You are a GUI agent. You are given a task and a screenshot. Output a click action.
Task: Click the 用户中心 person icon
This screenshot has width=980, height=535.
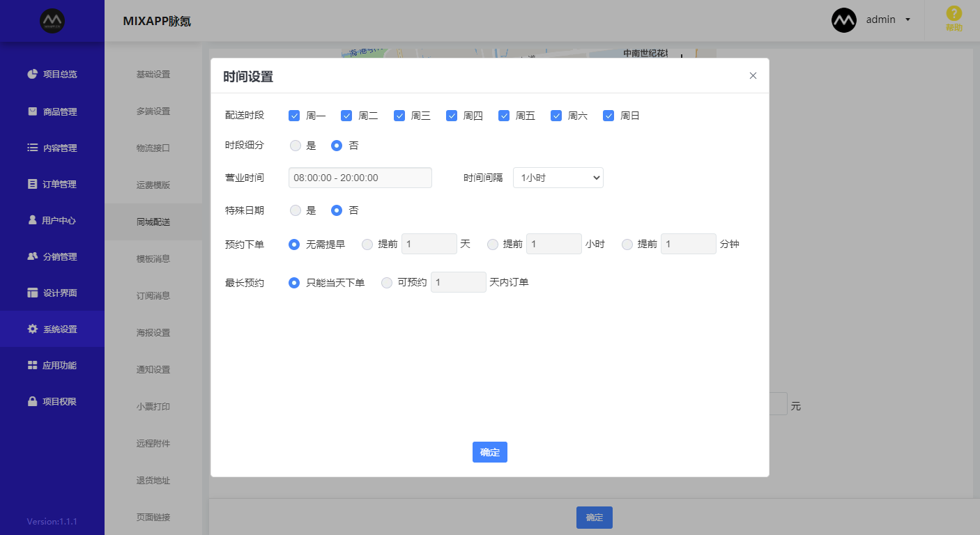coord(32,219)
